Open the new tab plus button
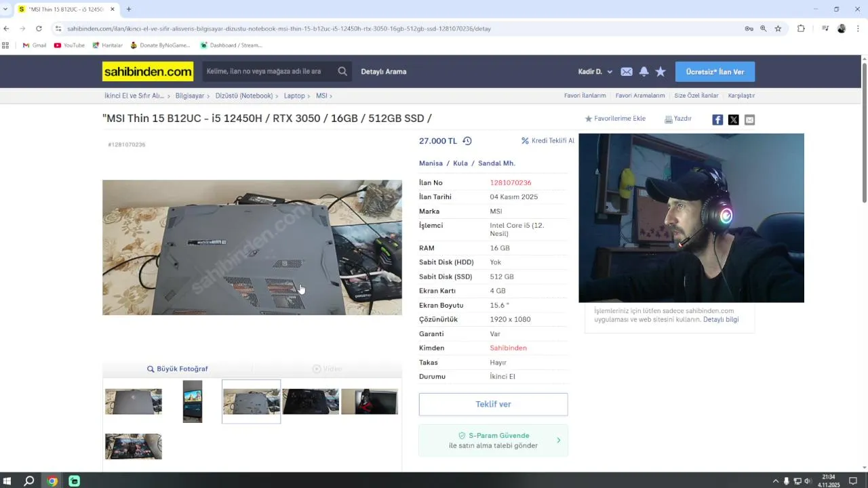Image resolution: width=868 pixels, height=488 pixels. [x=129, y=9]
